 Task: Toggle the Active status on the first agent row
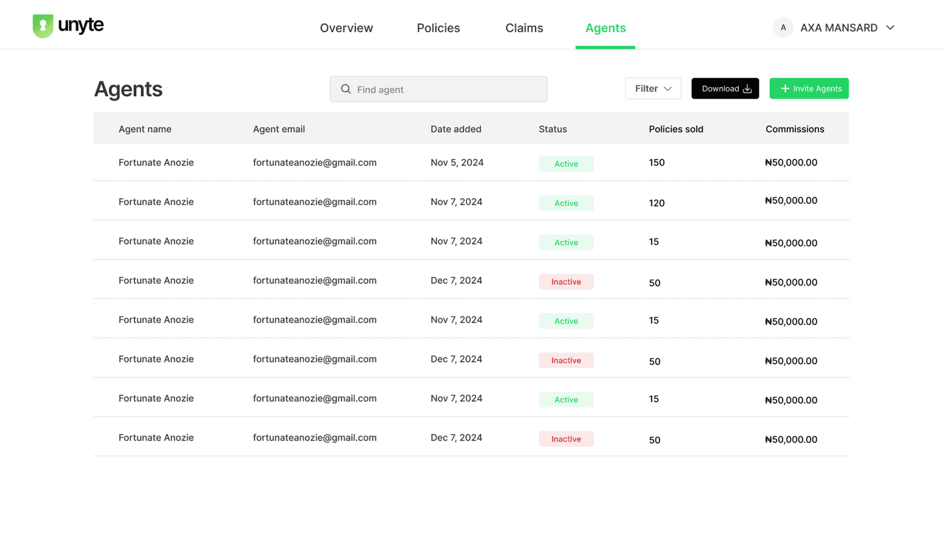566,164
